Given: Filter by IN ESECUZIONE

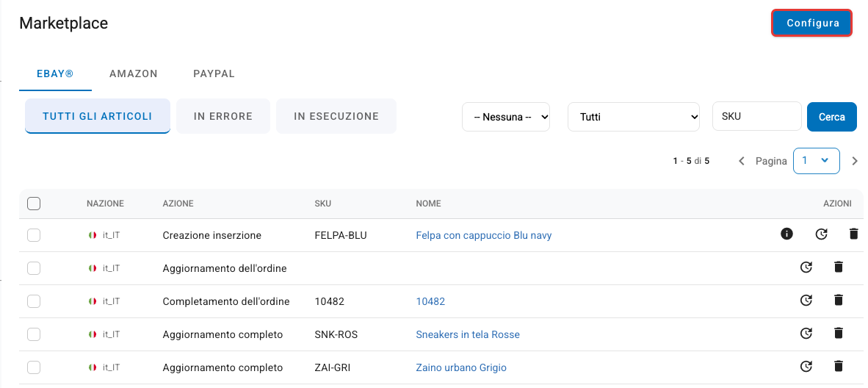Looking at the screenshot, I should click(336, 116).
